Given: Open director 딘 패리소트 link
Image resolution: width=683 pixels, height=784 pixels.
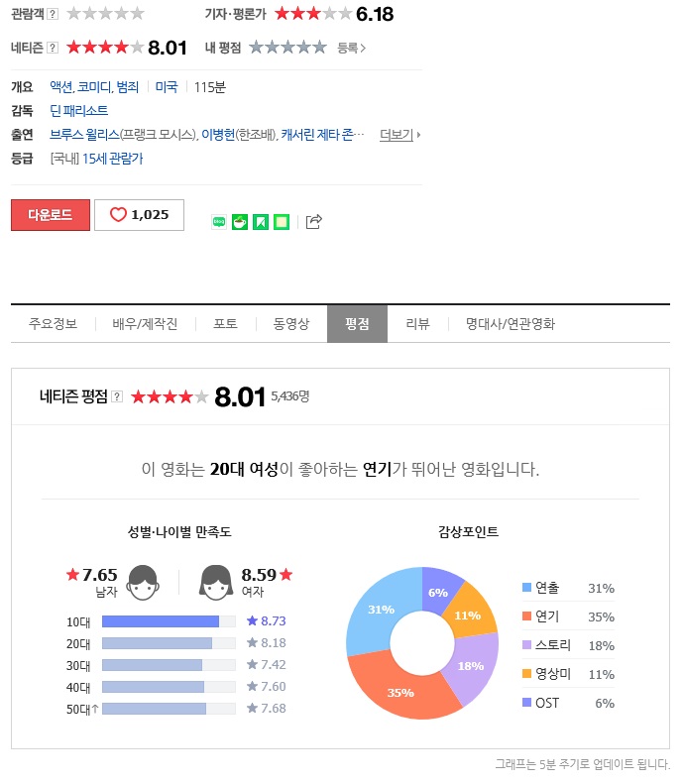Looking at the screenshot, I should coord(79,110).
